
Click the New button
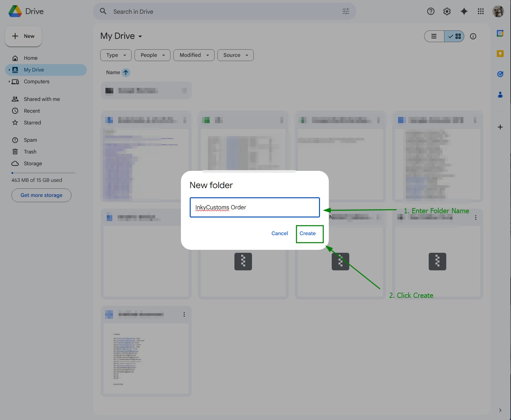pos(23,36)
